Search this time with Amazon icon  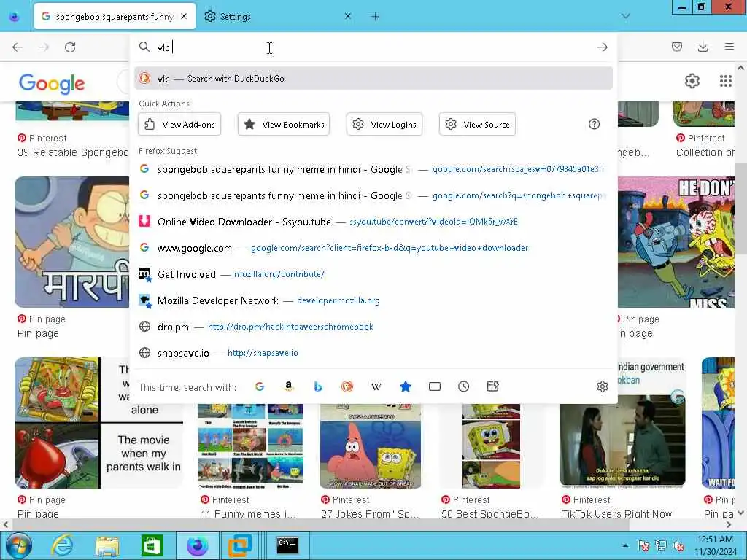pyautogui.click(x=289, y=386)
